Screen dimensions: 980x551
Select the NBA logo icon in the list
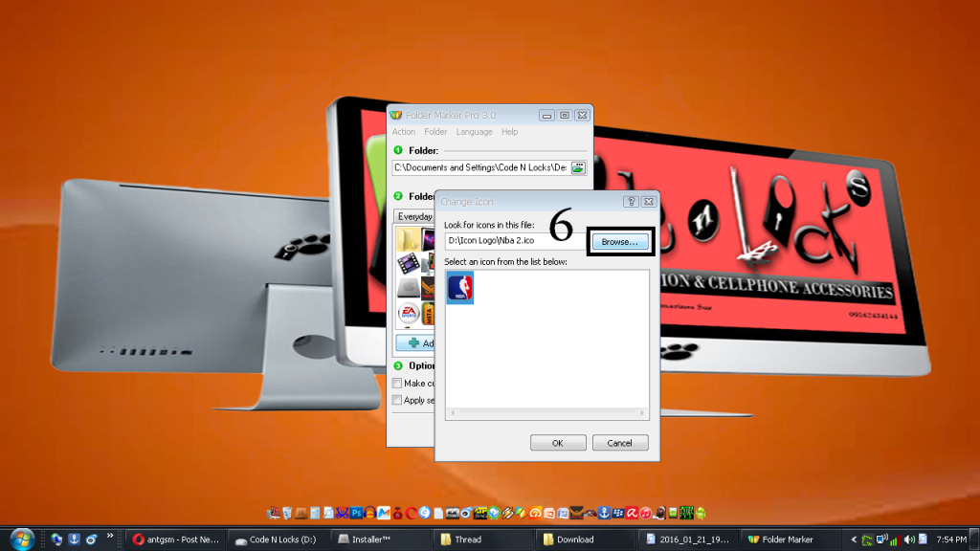point(460,287)
